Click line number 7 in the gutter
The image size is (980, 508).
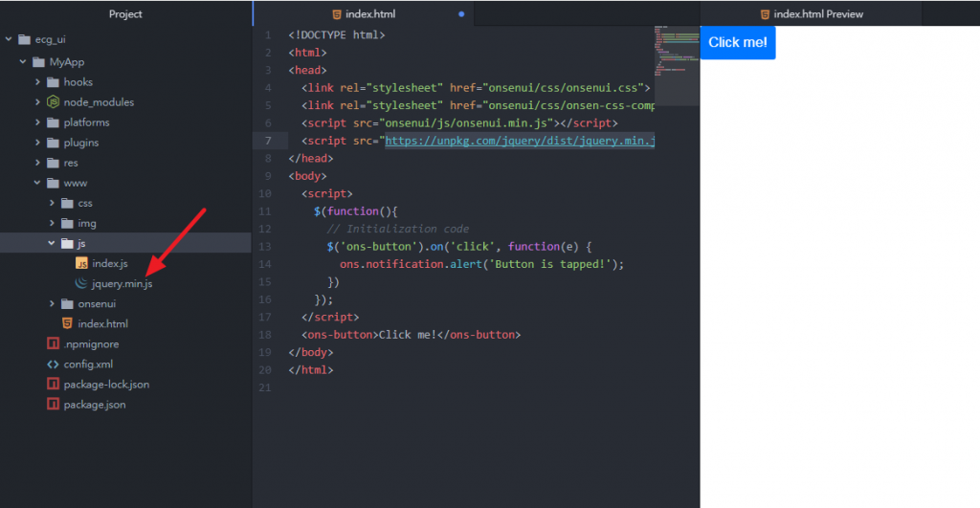click(x=268, y=142)
